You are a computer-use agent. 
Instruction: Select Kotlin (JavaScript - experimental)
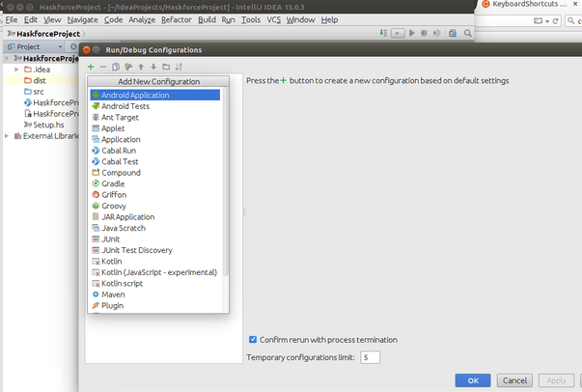point(155,272)
